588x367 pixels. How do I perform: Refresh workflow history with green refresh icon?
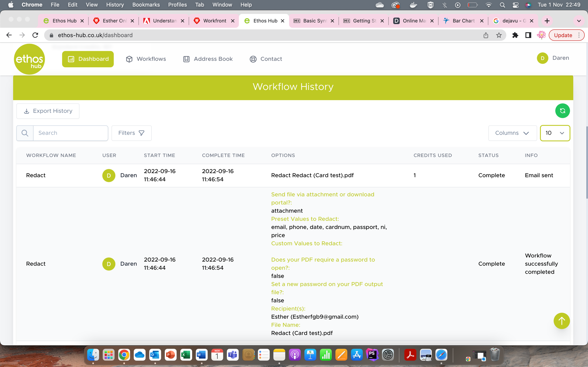tap(562, 111)
